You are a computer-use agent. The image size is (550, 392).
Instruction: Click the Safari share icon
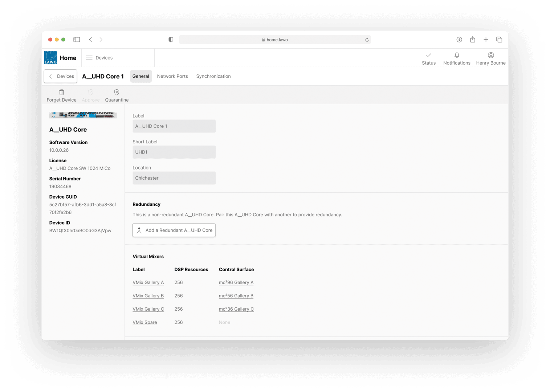(473, 40)
